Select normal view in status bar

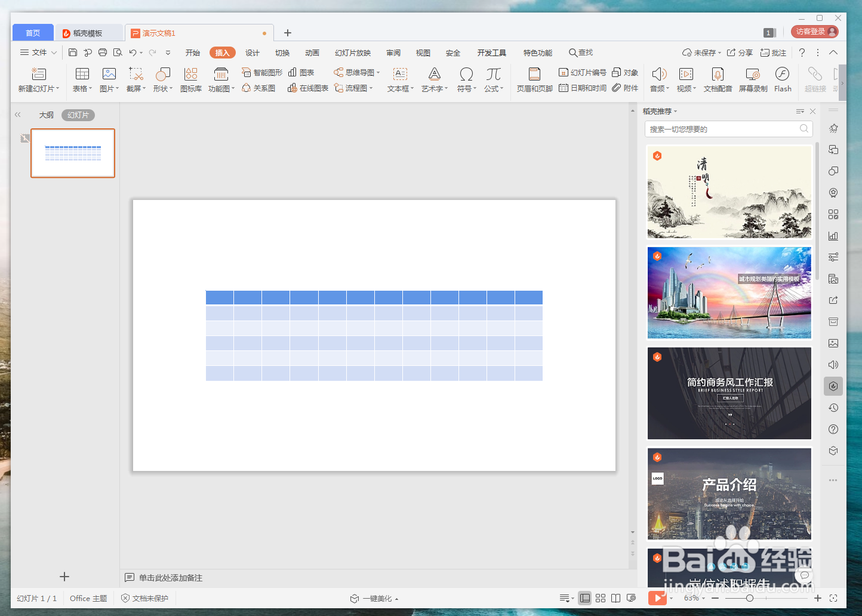585,597
